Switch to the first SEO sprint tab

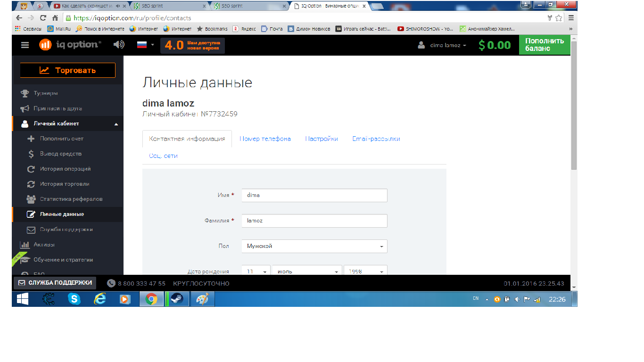click(x=169, y=6)
